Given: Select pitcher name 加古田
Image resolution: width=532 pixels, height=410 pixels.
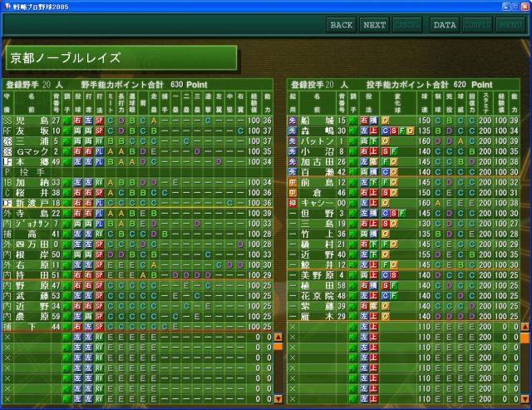Looking at the screenshot, I should pyautogui.click(x=318, y=162).
